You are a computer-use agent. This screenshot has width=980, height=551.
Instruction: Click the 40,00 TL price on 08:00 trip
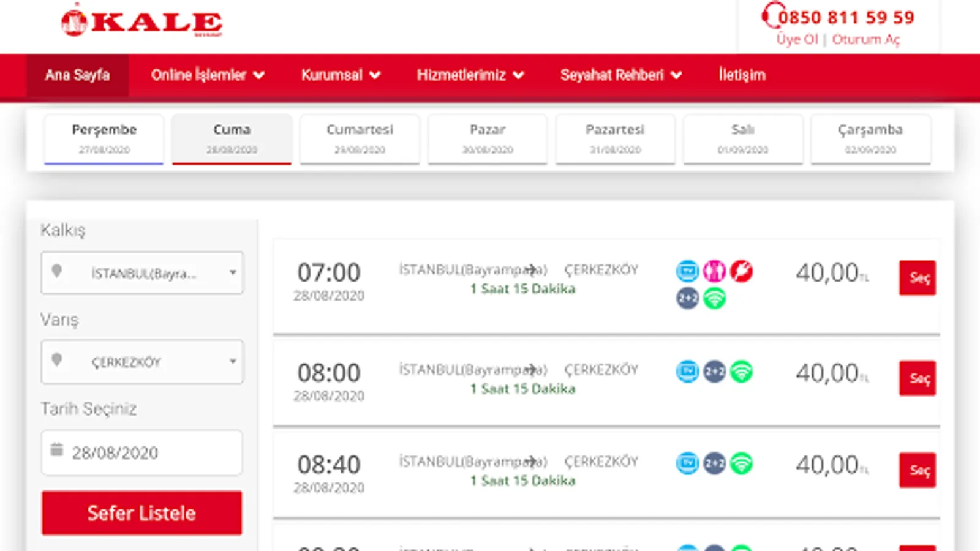(832, 373)
